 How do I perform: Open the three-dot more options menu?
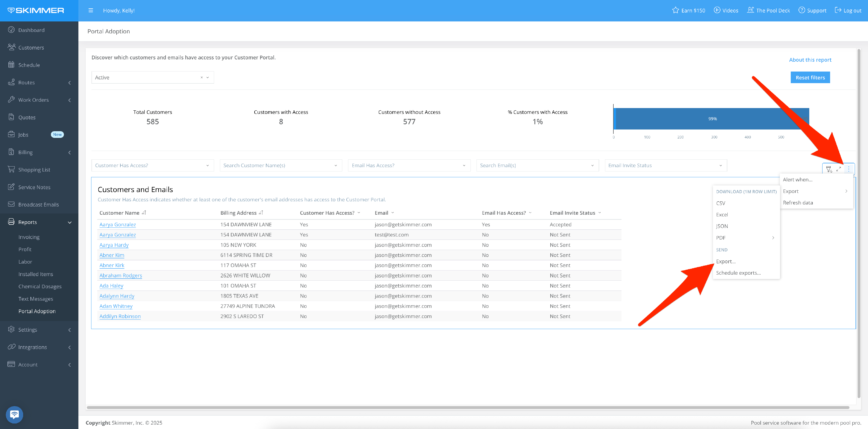pos(848,169)
